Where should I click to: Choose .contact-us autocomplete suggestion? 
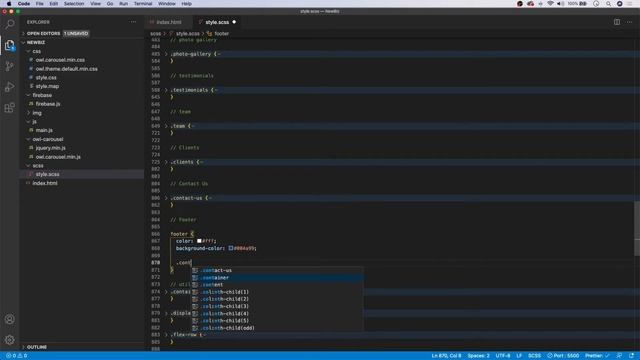277,270
